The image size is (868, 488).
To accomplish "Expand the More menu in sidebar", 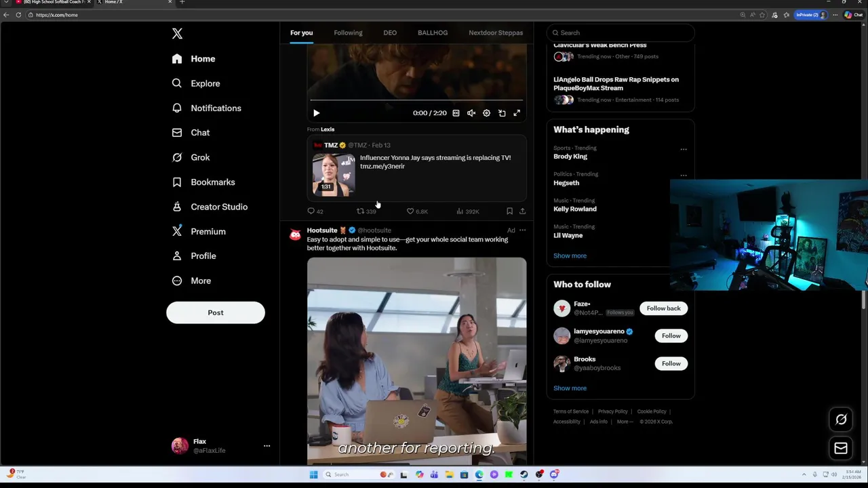I will coord(191,281).
